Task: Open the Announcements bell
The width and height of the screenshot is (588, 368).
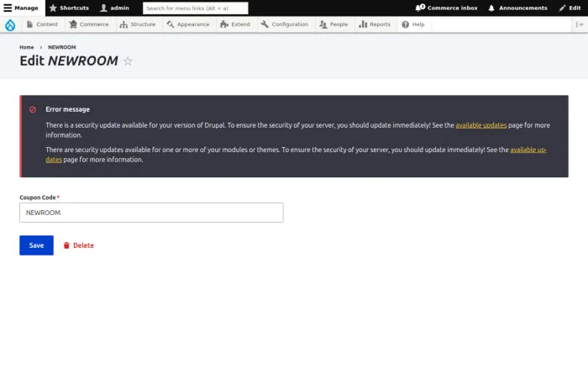Action: [517, 8]
